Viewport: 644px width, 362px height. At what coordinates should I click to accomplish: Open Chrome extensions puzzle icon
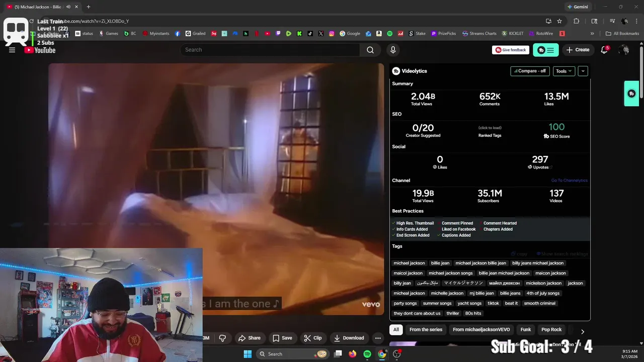[x=577, y=21]
